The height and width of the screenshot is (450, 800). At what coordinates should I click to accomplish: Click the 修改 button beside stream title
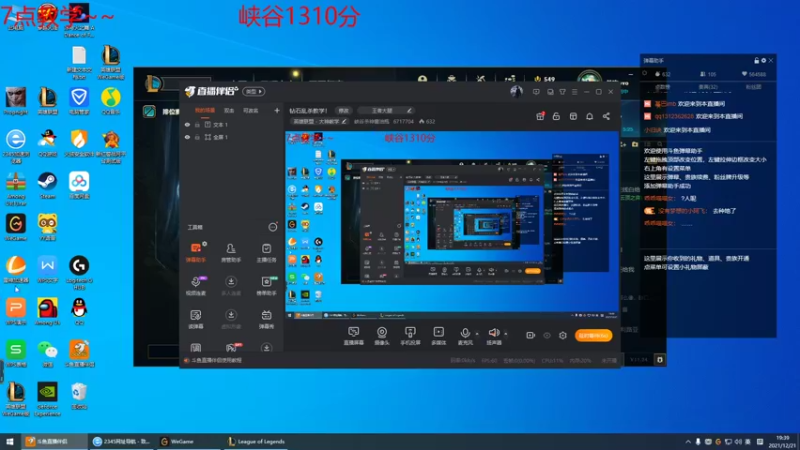(344, 111)
